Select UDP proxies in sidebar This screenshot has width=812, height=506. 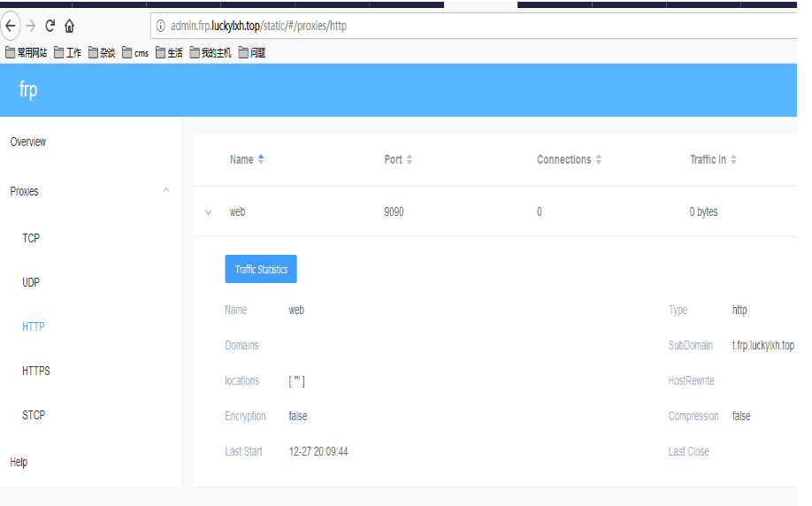(31, 282)
